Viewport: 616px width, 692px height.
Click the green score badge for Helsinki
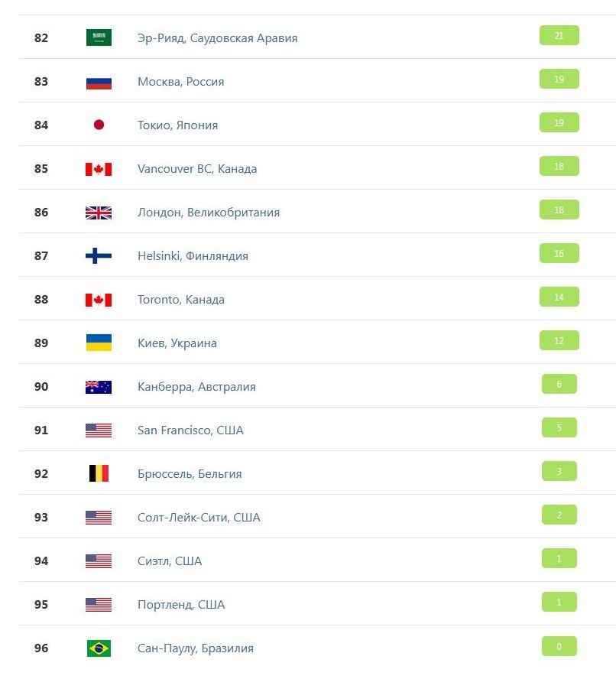click(x=559, y=254)
